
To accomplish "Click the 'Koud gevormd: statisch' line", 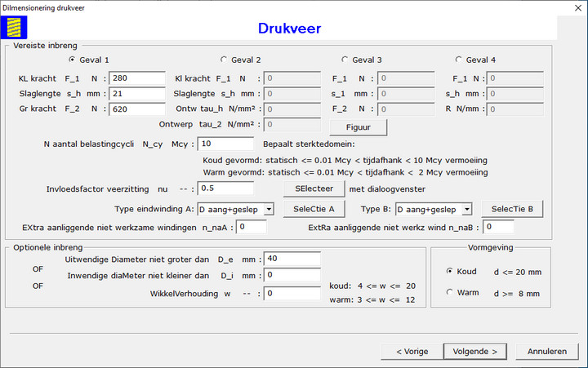I will click(345, 161).
